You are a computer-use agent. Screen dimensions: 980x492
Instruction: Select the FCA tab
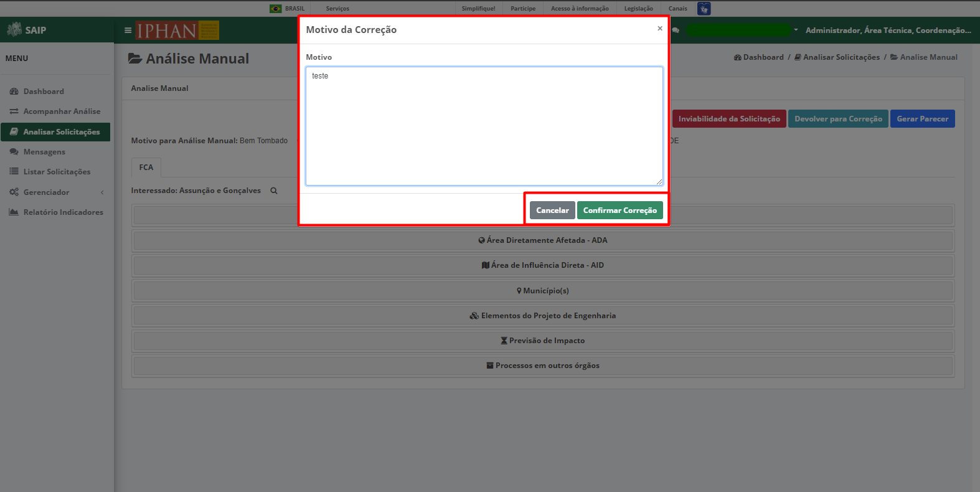click(x=146, y=168)
